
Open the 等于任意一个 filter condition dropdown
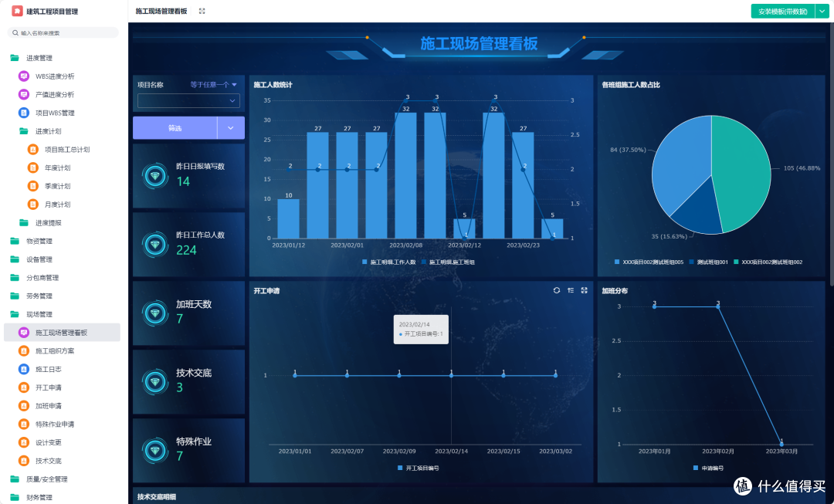[x=214, y=85]
